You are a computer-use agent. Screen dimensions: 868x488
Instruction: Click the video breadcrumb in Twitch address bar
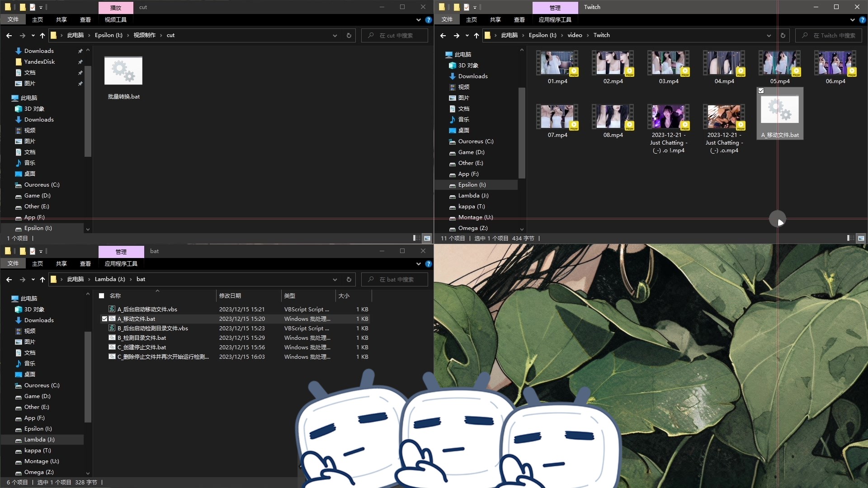tap(575, 35)
